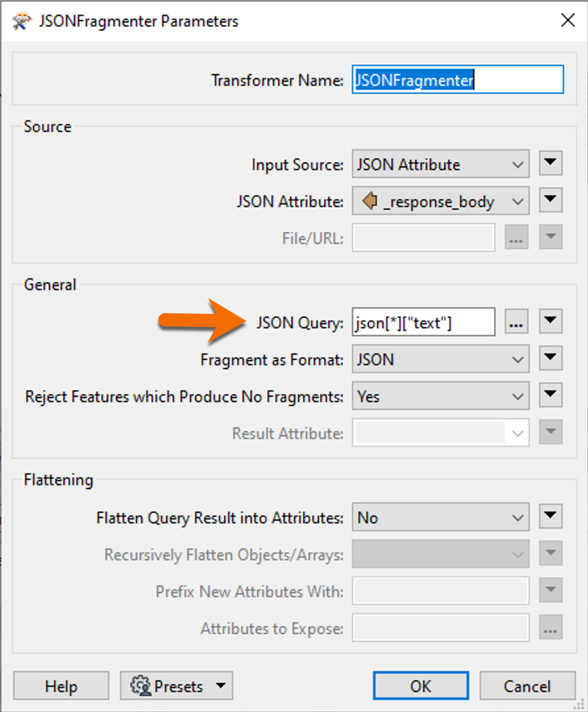
Task: Click the Transformer Name input field
Action: 457,80
